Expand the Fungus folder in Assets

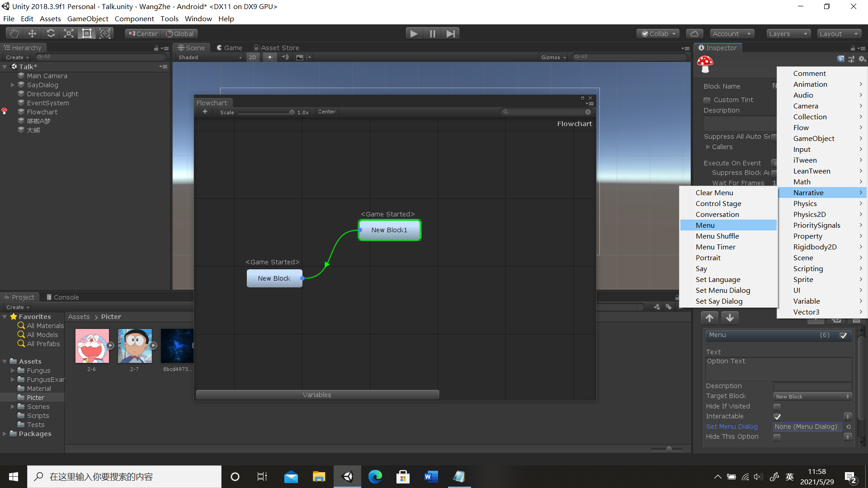13,371
